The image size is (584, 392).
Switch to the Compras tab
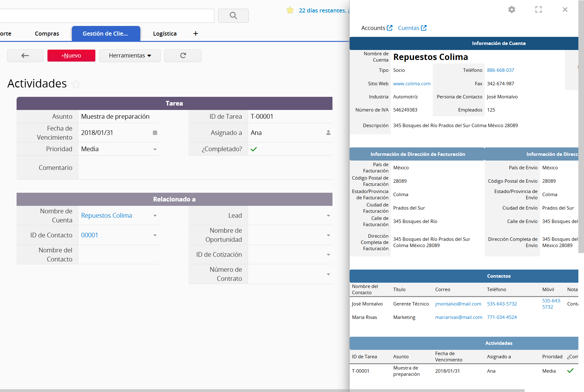click(x=47, y=33)
